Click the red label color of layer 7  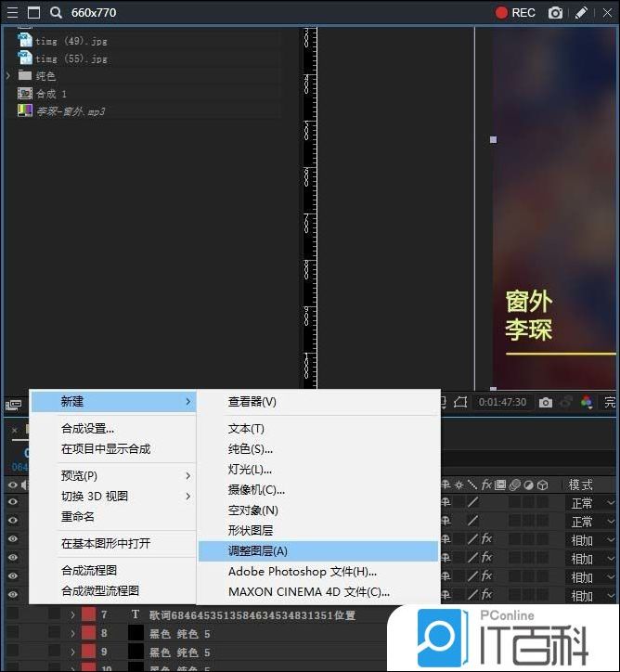pos(88,614)
